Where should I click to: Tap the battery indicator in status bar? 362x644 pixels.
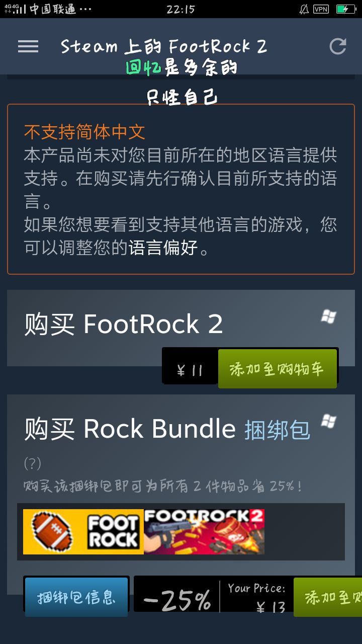click(x=346, y=9)
